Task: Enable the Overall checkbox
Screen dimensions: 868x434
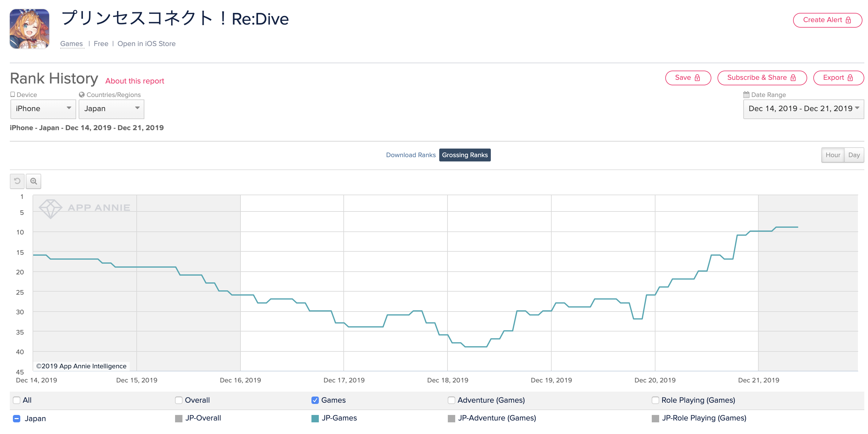Action: coord(178,400)
